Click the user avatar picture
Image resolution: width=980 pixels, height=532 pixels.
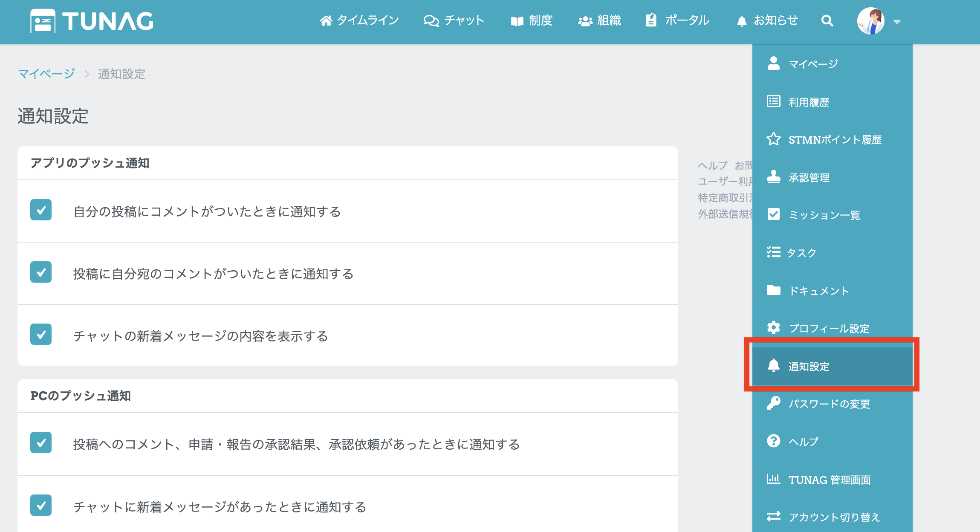coord(870,21)
